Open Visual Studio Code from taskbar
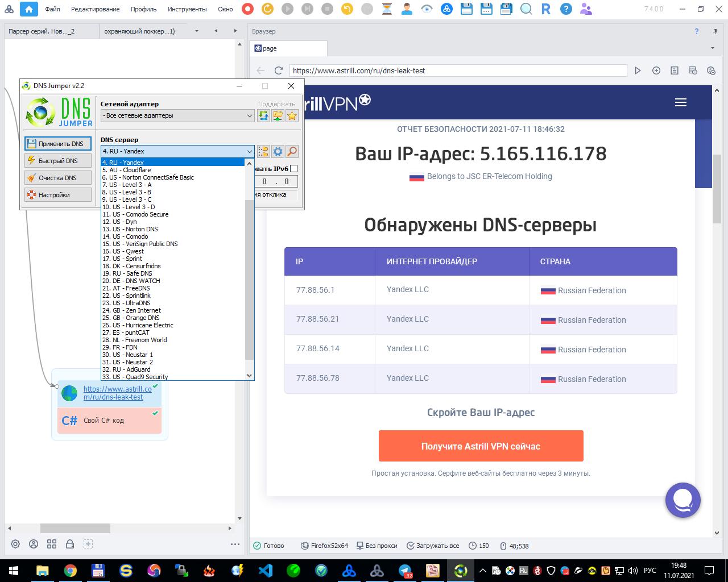Image resolution: width=728 pixels, height=582 pixels. tap(266, 571)
